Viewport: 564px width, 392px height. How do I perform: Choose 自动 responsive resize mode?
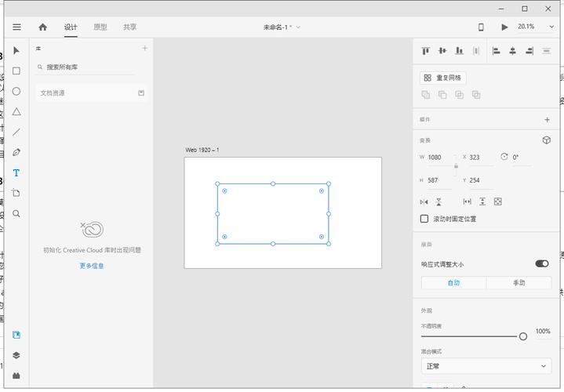click(453, 283)
